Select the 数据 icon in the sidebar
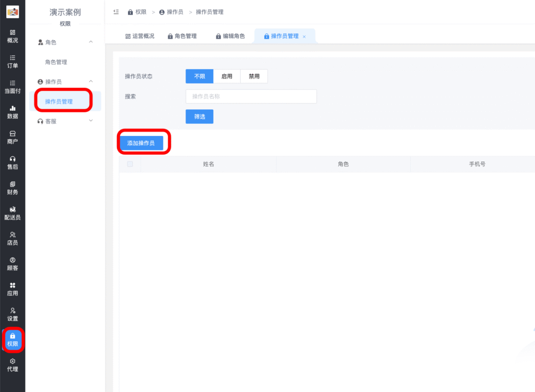The image size is (535, 392). [11, 112]
